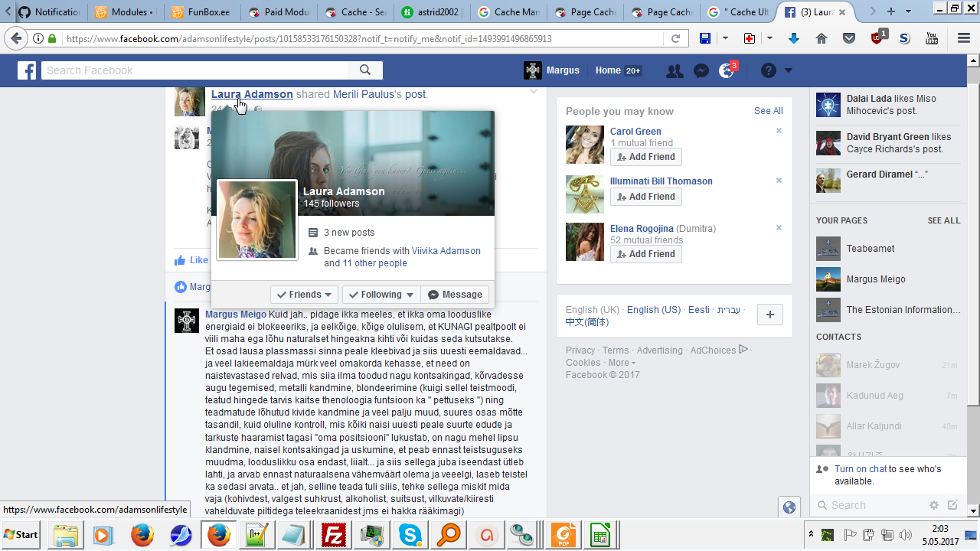The height and width of the screenshot is (551, 980).
Task: Add Carol Green as a friend
Action: (x=645, y=157)
